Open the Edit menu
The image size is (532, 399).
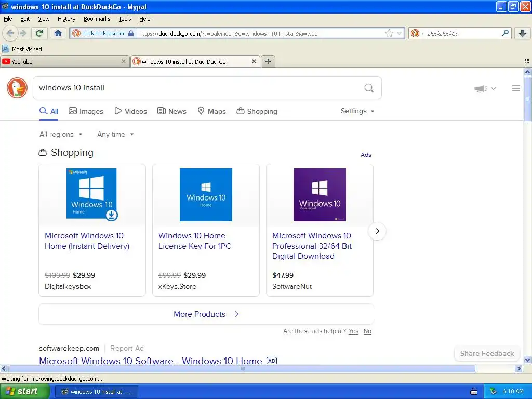coord(25,19)
